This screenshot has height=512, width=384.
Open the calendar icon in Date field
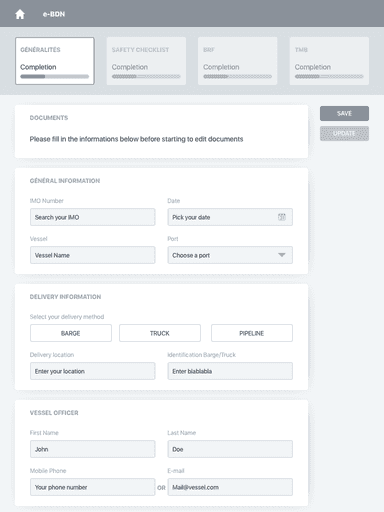pyautogui.click(x=282, y=217)
